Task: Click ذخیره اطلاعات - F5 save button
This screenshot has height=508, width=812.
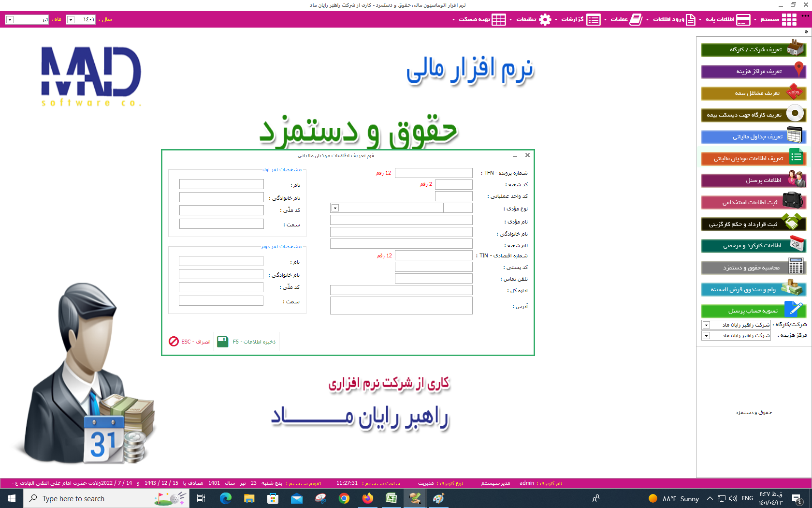Action: coord(246,342)
